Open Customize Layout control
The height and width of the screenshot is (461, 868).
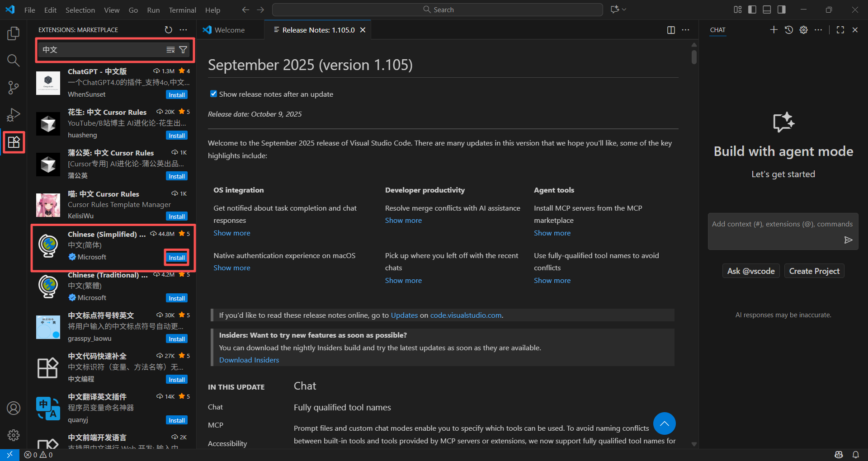tap(738, 9)
